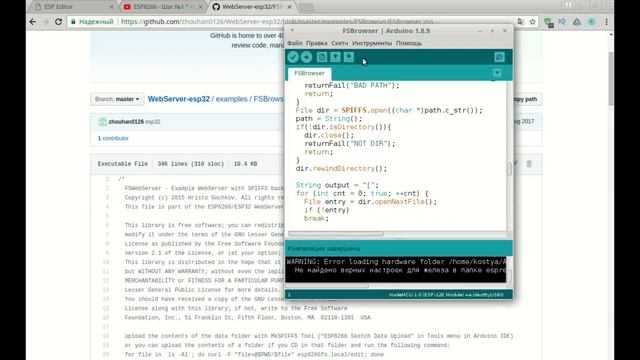Reload the GitHub page
640x360 pixels.
tap(58, 22)
